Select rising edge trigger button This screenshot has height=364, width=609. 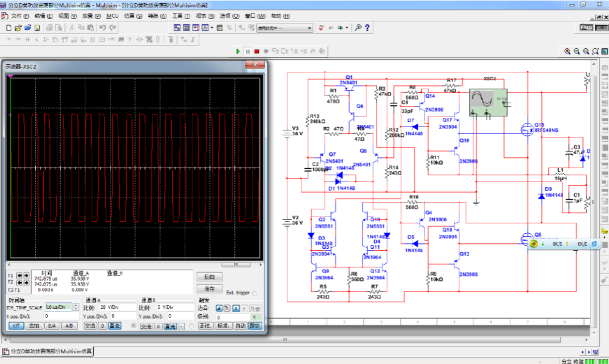(219, 308)
